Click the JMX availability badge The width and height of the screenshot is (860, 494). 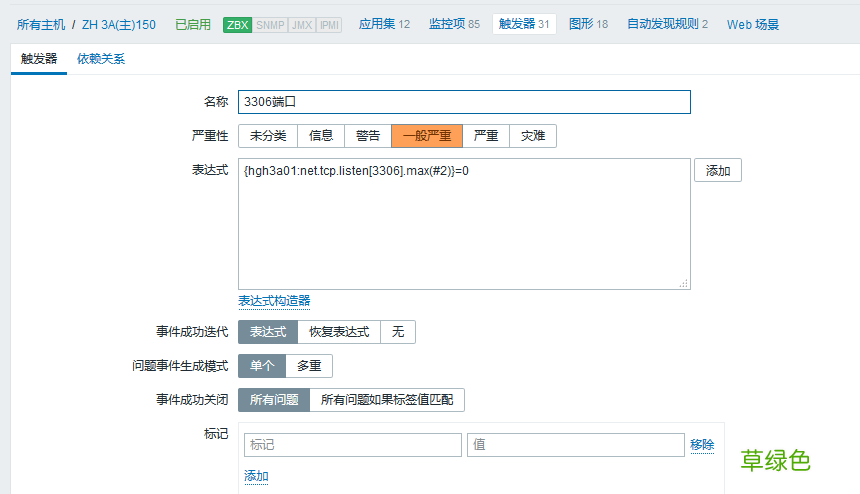click(302, 25)
